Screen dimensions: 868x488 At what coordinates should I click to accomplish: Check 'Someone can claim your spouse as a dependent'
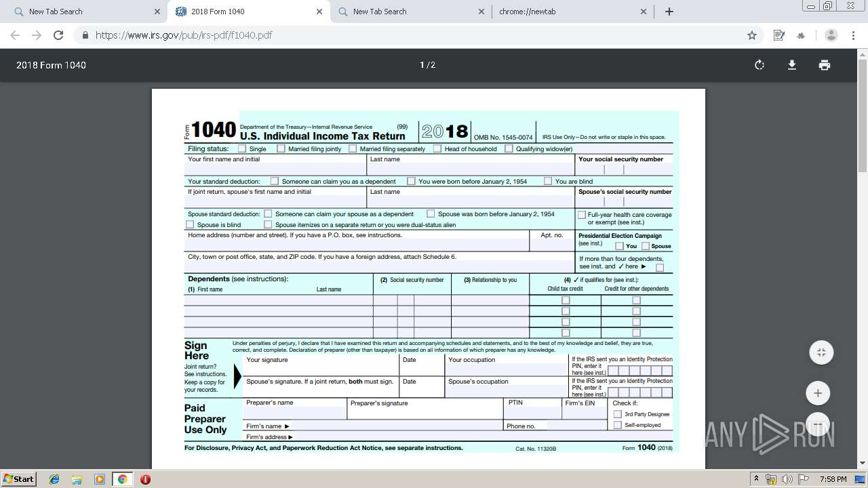pyautogui.click(x=268, y=213)
